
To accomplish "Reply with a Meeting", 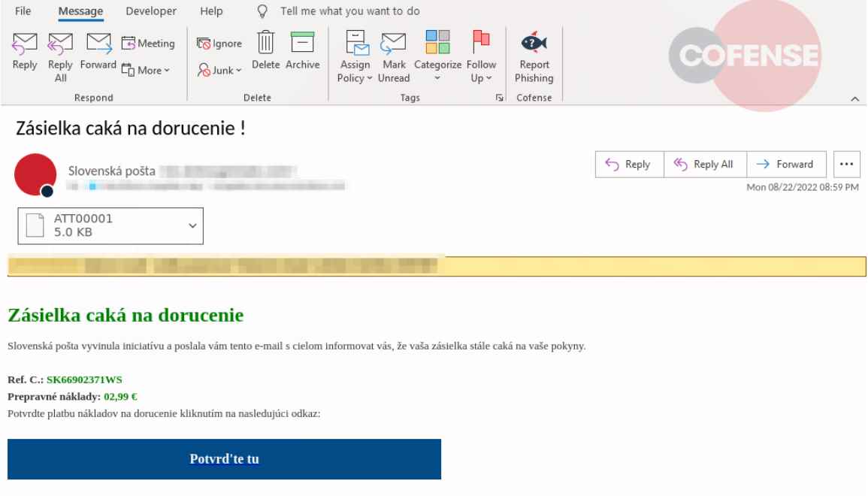I will point(148,43).
